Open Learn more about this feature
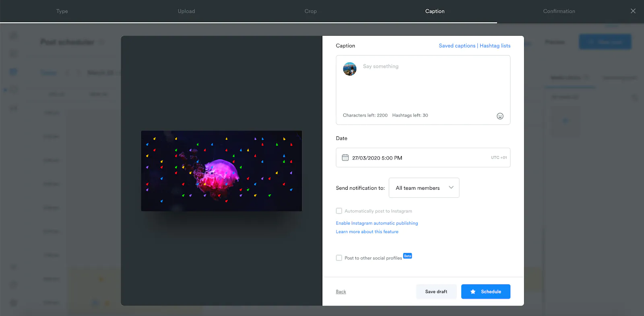Viewport: 644px width, 316px height. 367,232
